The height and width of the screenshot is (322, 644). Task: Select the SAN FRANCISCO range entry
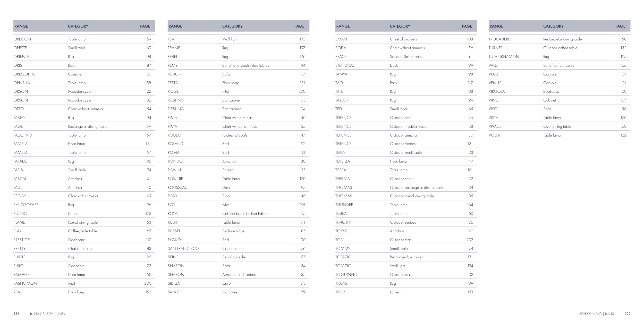(183, 249)
